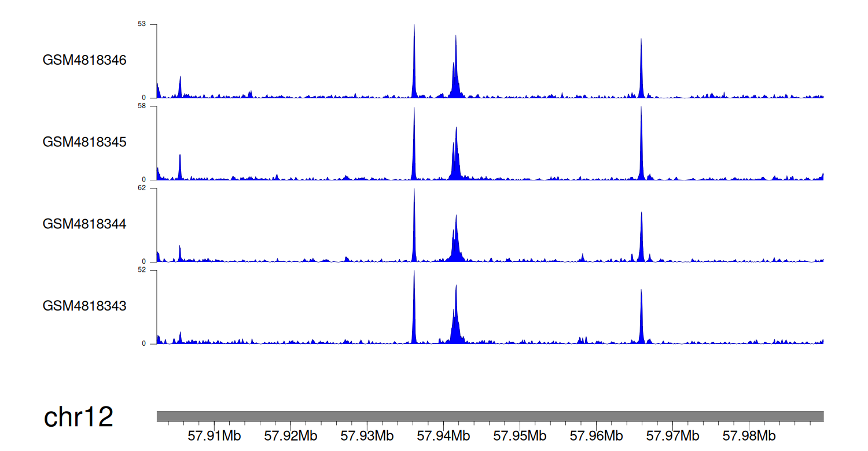Viewport: 868px width, 451px height.
Task: Click the 57.97Mb position label
Action: [x=672, y=435]
